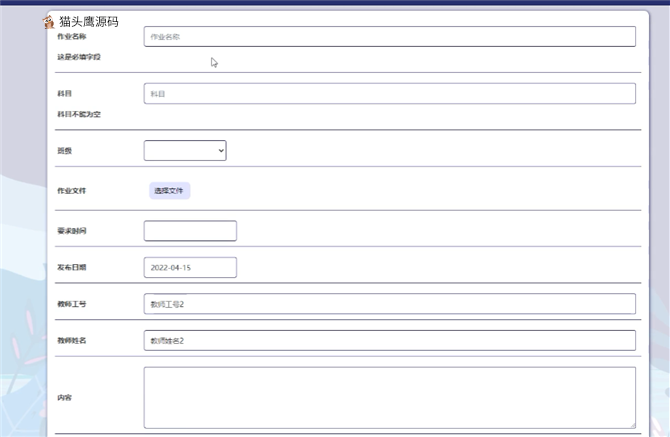Click the 要求时间 input box
The image size is (670, 437).
pos(190,231)
